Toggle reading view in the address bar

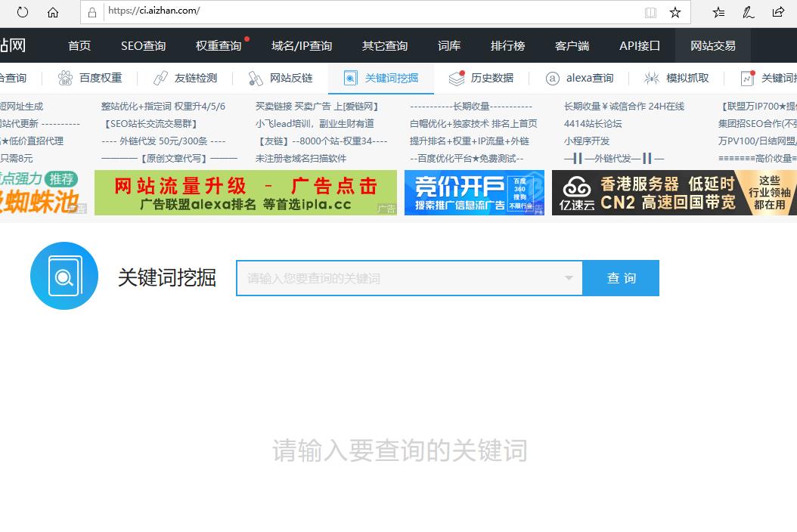(650, 12)
